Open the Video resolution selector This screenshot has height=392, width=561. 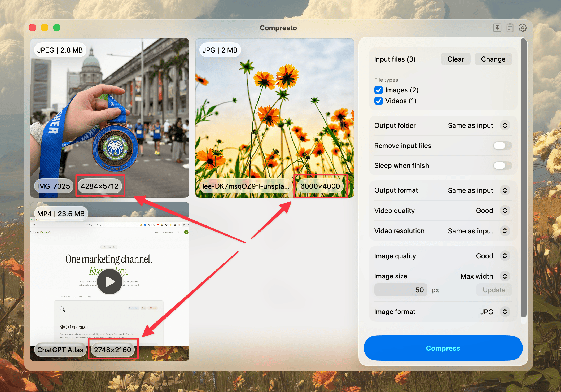tap(505, 231)
